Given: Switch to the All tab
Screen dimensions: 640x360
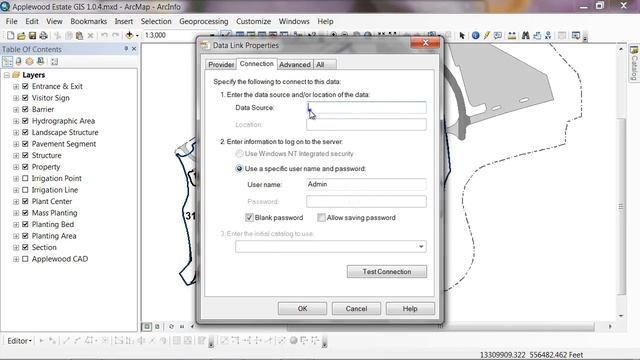Looking at the screenshot, I should point(324,64).
